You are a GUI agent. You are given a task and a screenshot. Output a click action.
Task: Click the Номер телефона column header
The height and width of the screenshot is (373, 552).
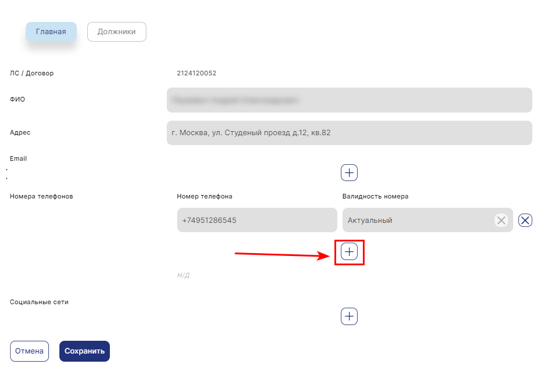[205, 196]
